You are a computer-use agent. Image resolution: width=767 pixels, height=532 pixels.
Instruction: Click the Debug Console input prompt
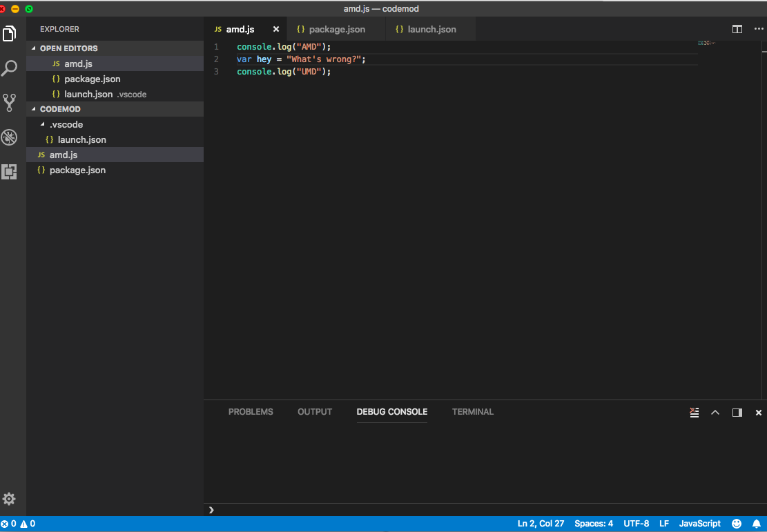(x=276, y=510)
